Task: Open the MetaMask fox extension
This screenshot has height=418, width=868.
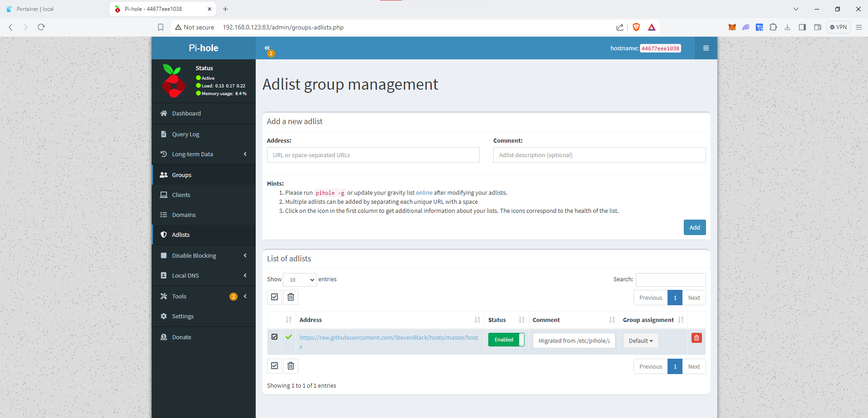Action: [x=732, y=27]
